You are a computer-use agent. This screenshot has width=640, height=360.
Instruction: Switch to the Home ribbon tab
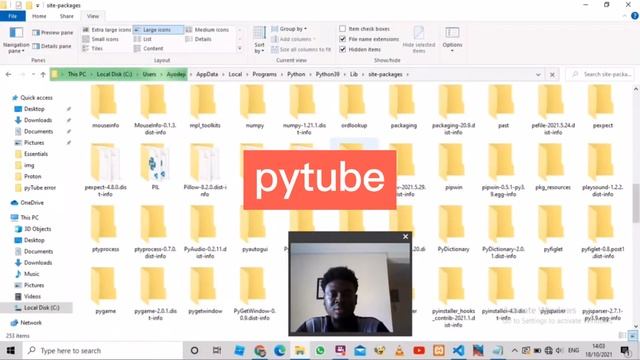click(39, 16)
